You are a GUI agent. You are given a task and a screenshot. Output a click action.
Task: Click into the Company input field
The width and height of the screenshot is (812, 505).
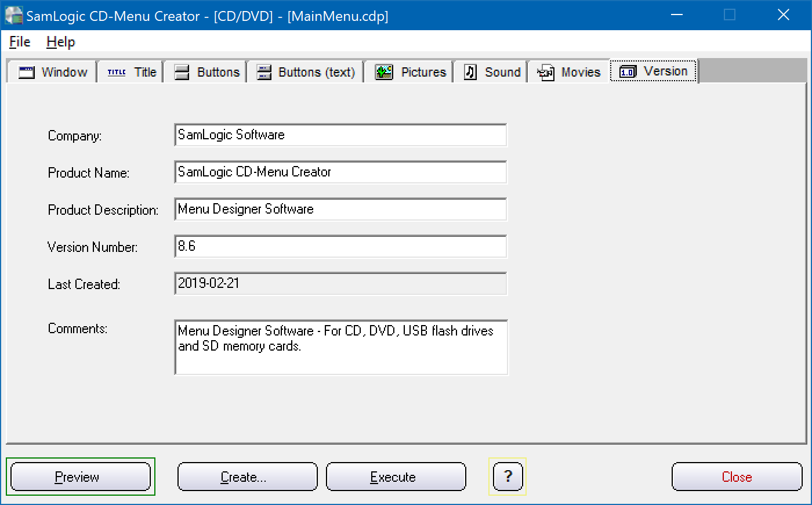point(340,135)
